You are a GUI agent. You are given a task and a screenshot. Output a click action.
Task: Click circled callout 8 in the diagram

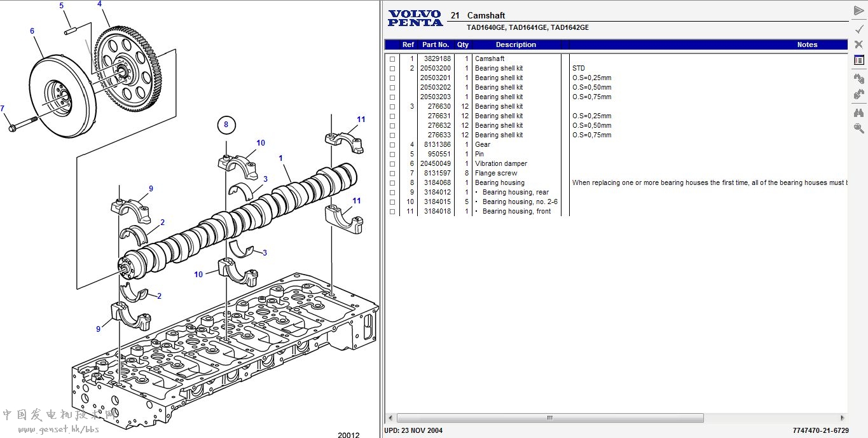(x=226, y=125)
